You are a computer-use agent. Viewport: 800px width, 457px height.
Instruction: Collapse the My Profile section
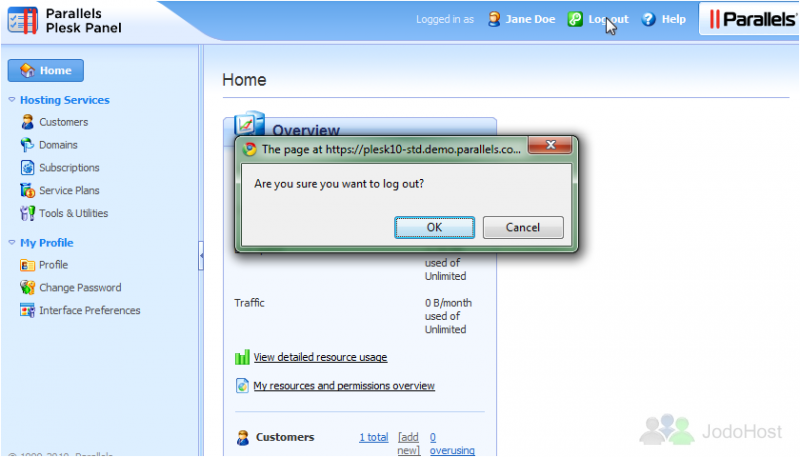click(12, 243)
